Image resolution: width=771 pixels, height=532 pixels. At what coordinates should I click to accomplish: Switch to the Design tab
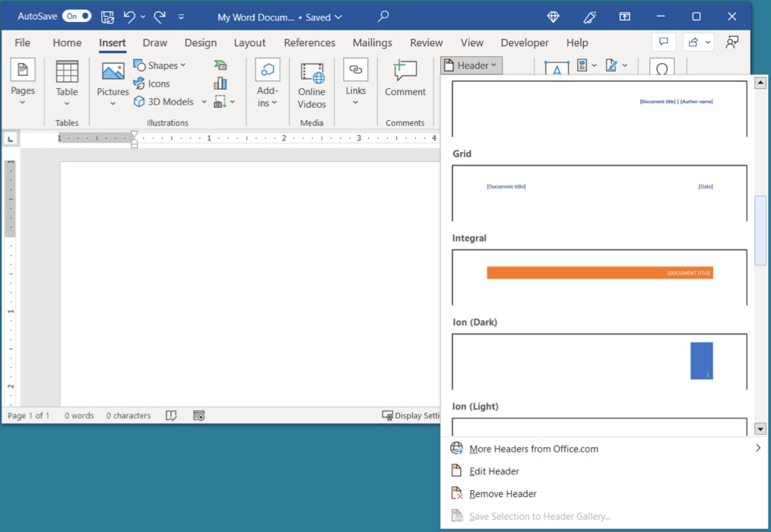click(x=200, y=43)
